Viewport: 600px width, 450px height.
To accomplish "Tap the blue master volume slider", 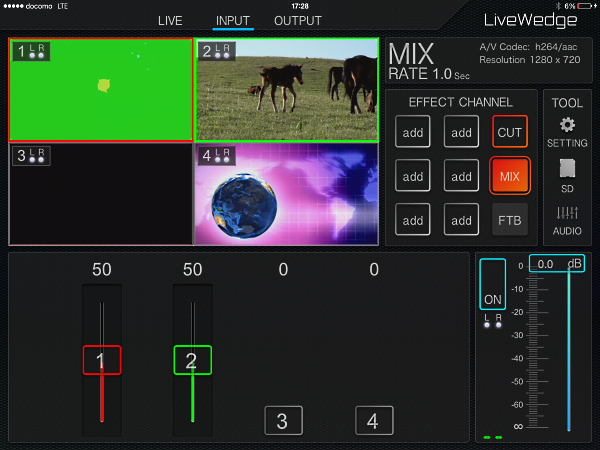I will coord(569,350).
